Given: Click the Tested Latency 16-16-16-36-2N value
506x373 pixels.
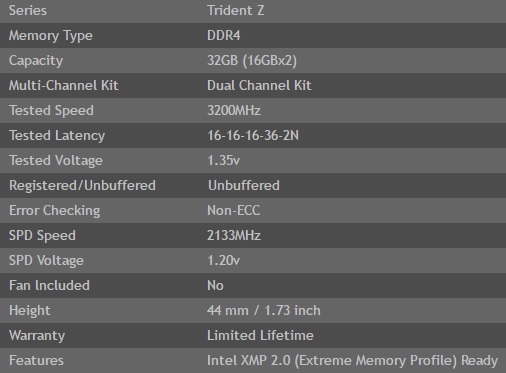Looking at the screenshot, I should click(x=253, y=136).
